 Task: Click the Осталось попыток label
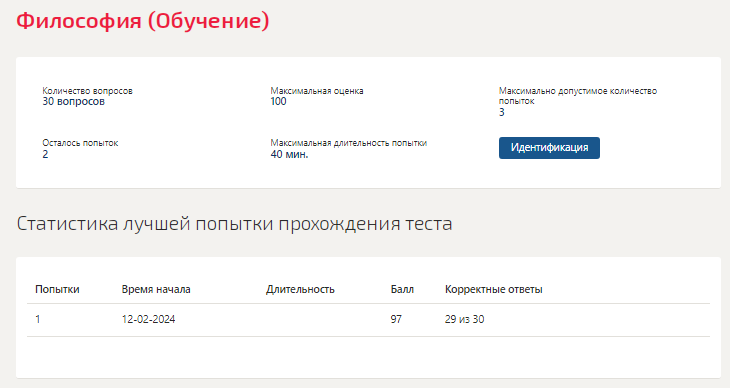pyautogui.click(x=80, y=143)
